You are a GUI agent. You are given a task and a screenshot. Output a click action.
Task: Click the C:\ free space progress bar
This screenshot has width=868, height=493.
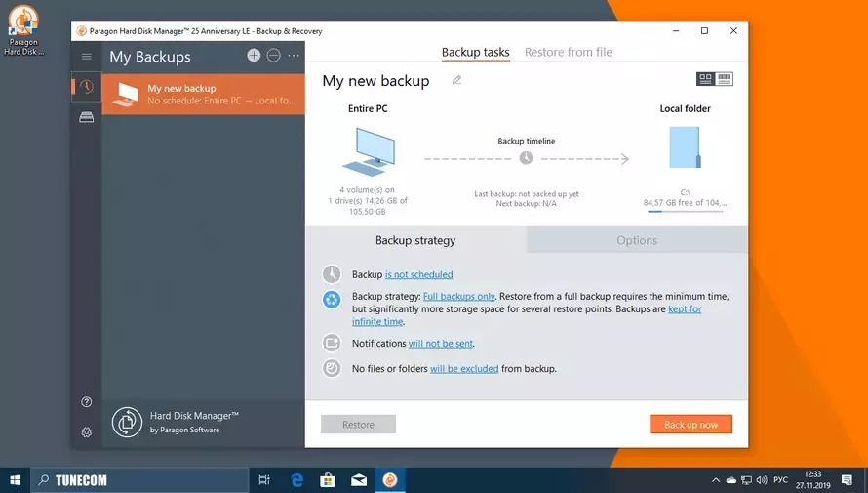click(685, 211)
